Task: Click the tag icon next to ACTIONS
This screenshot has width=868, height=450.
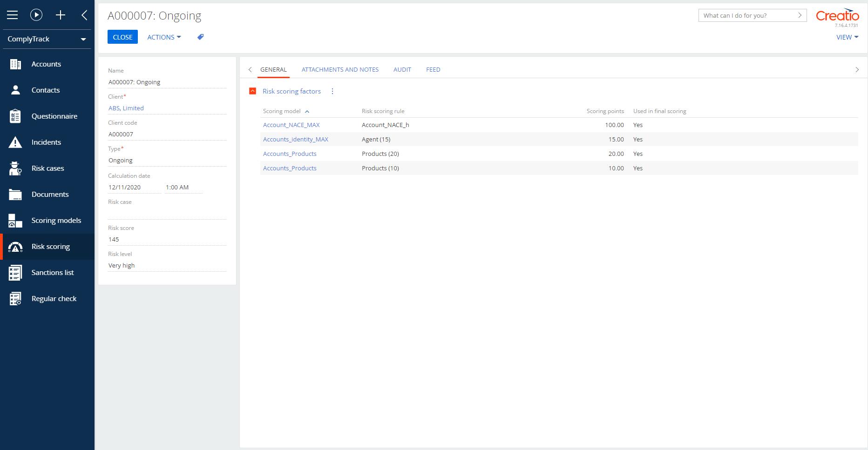Action: pos(200,37)
